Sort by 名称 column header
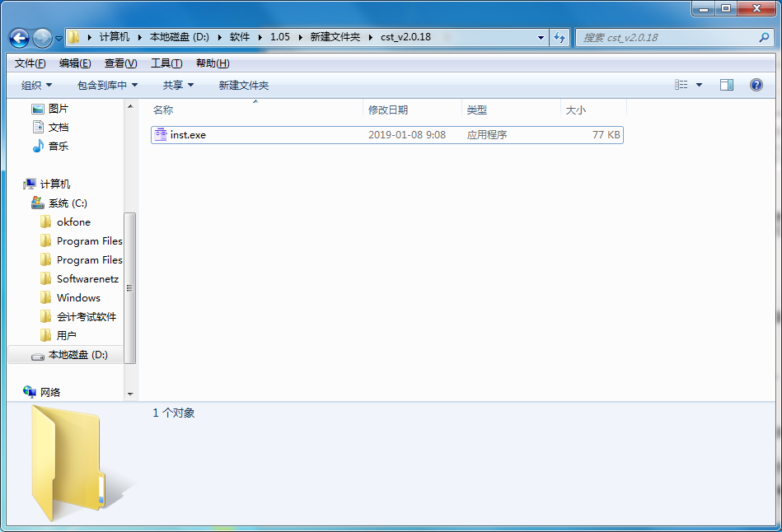The image size is (782, 532). 163,110
